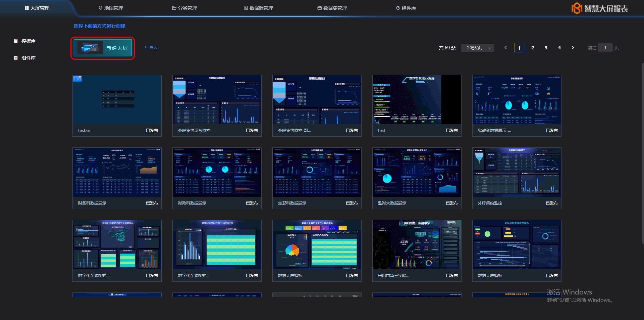Click 已发布 status on test card
Image resolution: width=644 pixels, height=320 pixels.
pyautogui.click(x=452, y=131)
